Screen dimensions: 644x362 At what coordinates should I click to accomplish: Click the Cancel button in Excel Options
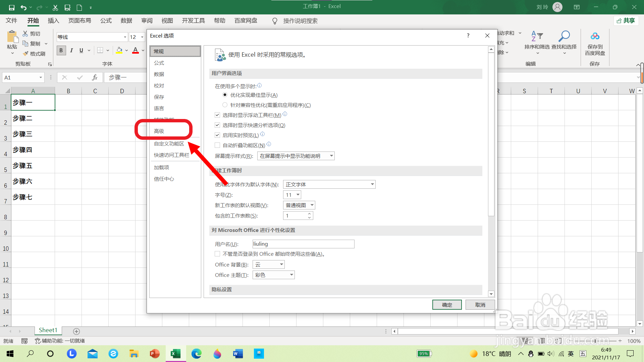click(x=480, y=305)
